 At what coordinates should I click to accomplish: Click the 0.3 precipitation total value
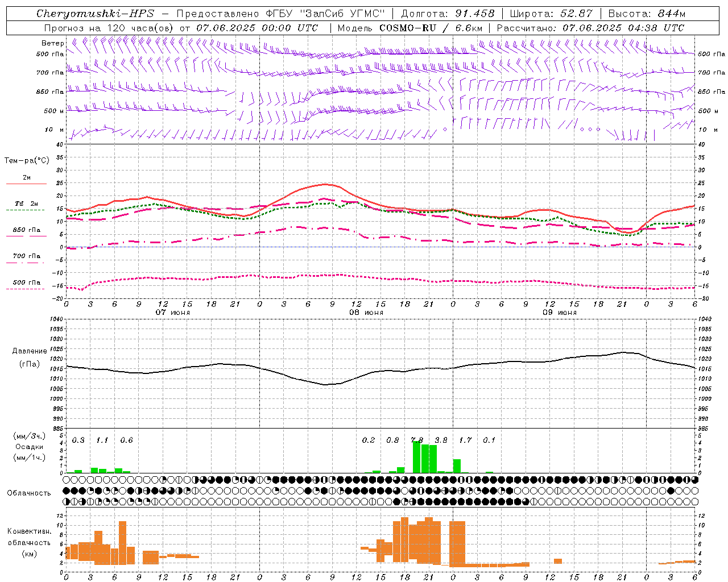tap(78, 440)
